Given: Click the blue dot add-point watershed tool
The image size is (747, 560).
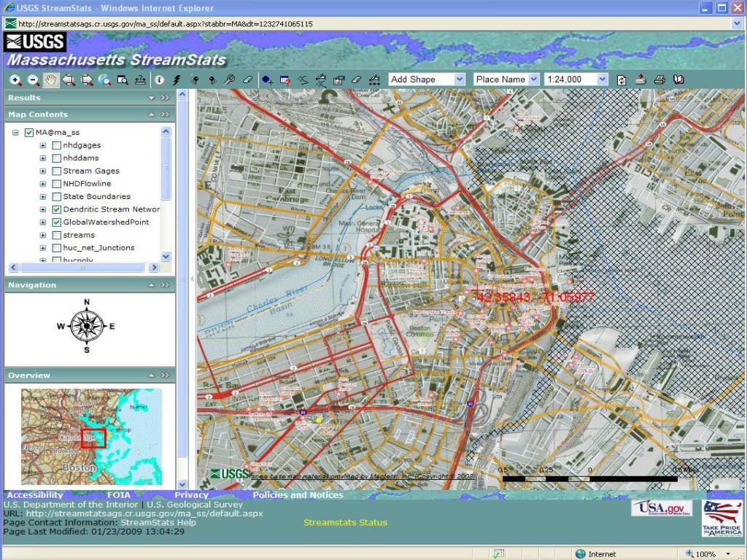Looking at the screenshot, I should tap(267, 80).
